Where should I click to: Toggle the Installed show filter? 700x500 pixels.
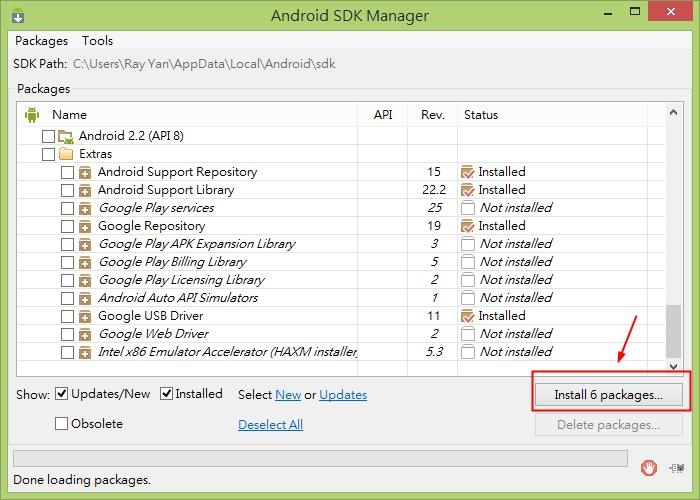[x=167, y=394]
